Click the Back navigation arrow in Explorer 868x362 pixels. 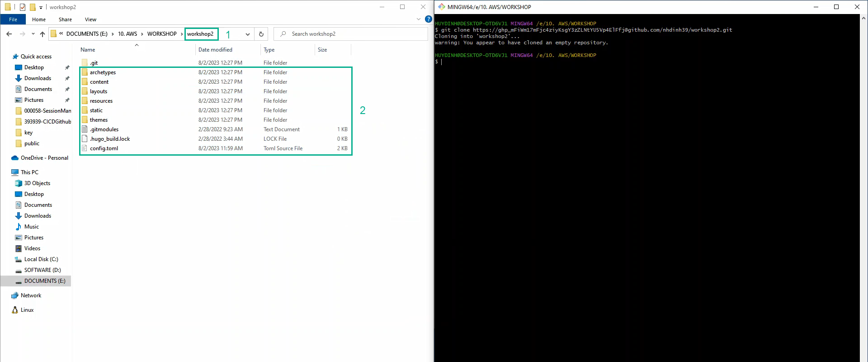[9, 34]
